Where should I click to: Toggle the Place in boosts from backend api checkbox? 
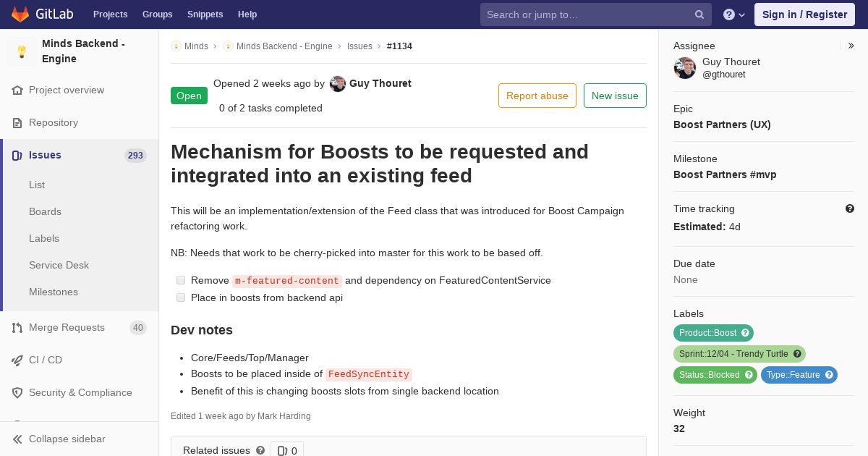[181, 297]
